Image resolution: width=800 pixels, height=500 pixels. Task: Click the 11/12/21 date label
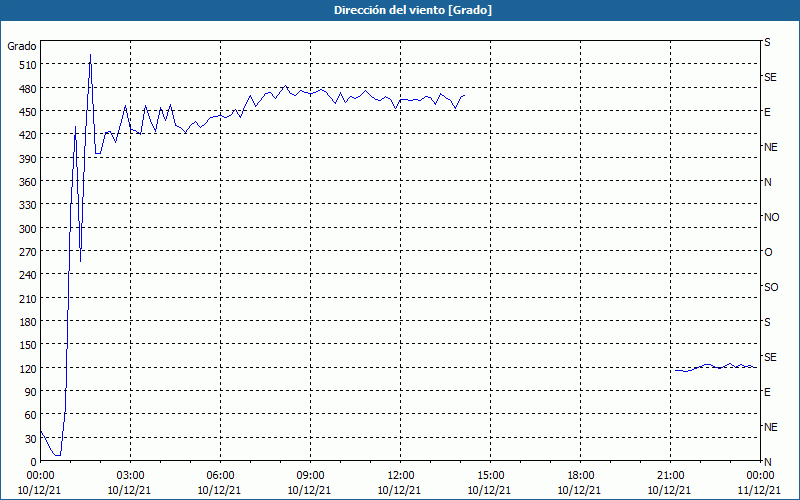(x=759, y=490)
